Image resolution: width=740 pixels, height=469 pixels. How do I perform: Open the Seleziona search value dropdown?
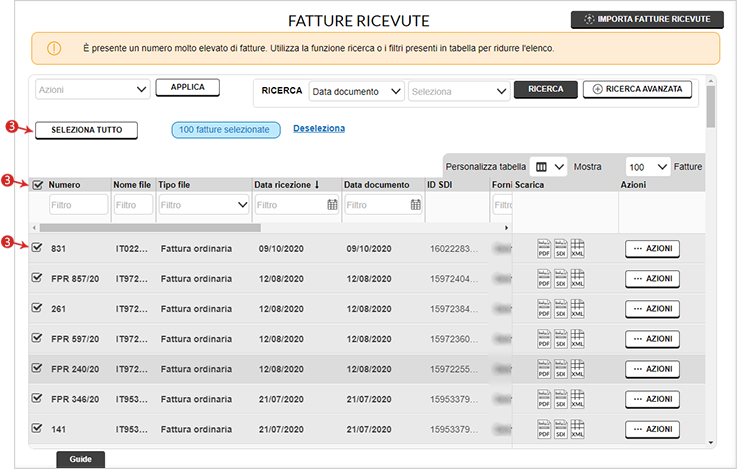coord(459,91)
